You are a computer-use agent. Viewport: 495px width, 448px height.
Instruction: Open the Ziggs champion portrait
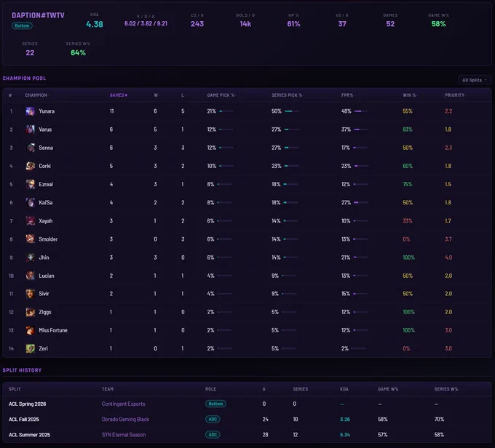point(31,312)
